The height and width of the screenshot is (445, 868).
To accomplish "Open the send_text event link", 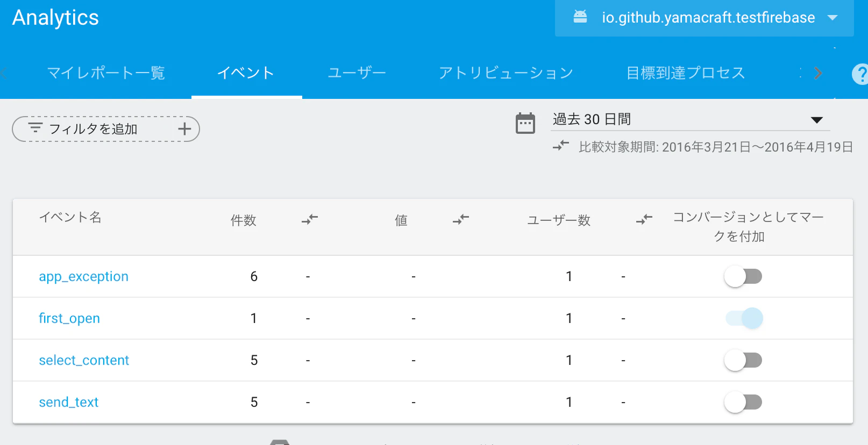I will (x=69, y=402).
